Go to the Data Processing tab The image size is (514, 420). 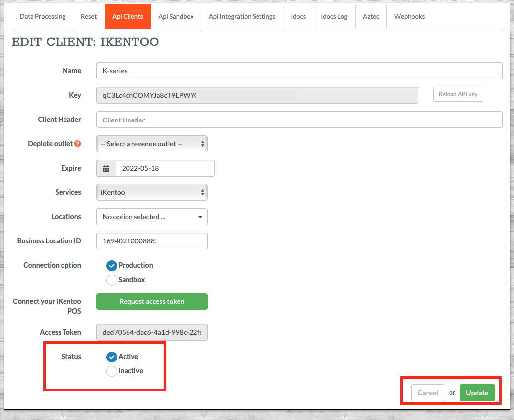43,17
